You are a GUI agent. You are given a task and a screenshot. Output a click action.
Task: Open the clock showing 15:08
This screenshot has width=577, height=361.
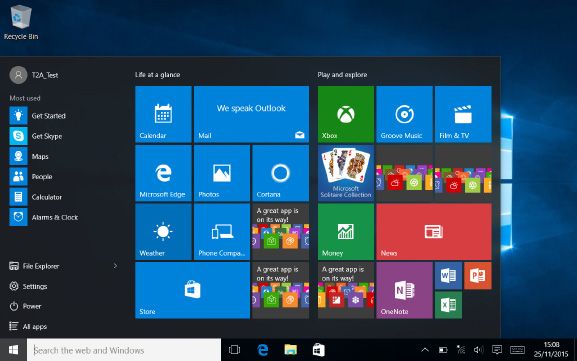pyautogui.click(x=551, y=350)
